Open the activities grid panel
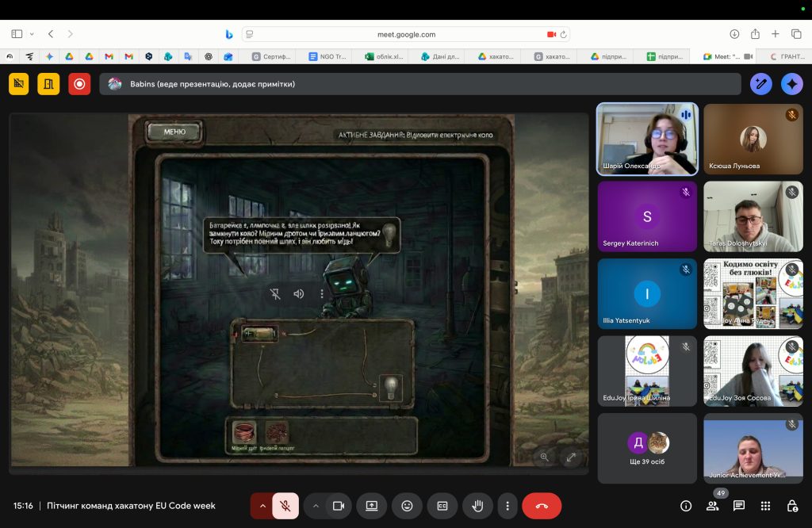 click(x=765, y=506)
